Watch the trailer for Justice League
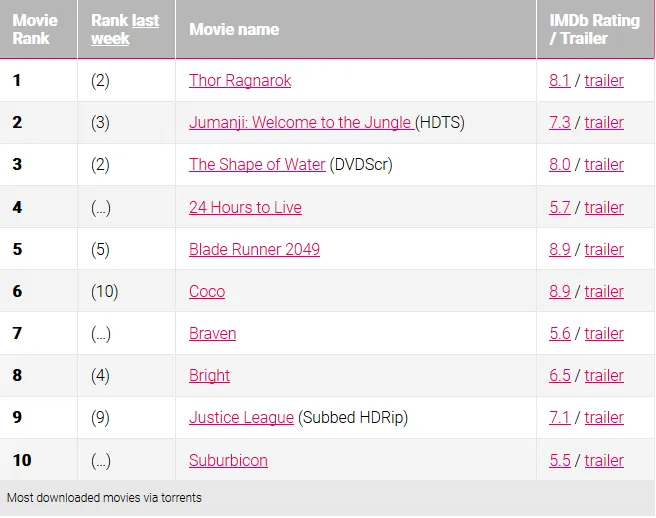This screenshot has height=518, width=656. (x=604, y=418)
